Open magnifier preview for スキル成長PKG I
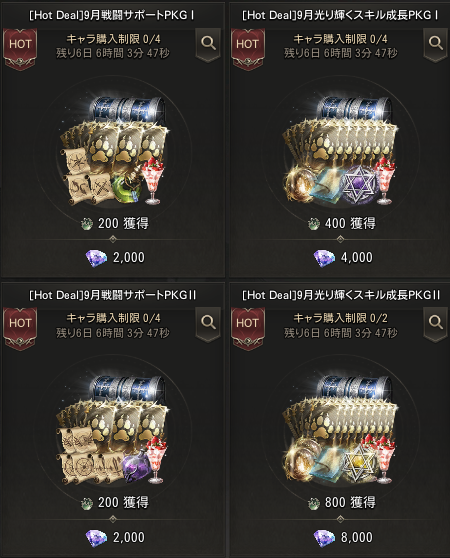Screen dimensions: 450x558 point(435,44)
